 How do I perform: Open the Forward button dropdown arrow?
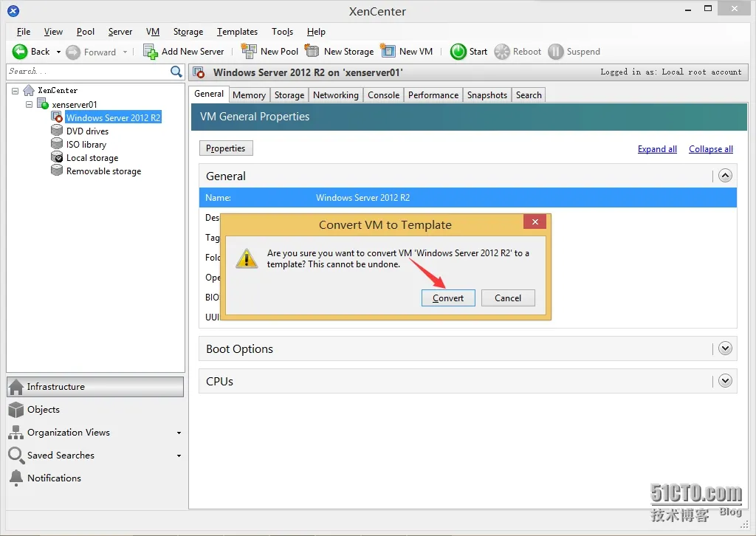125,52
